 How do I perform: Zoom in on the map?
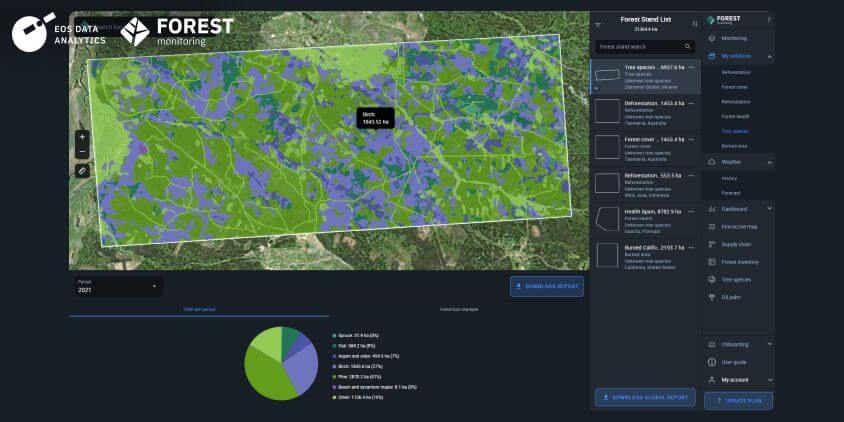tap(82, 136)
